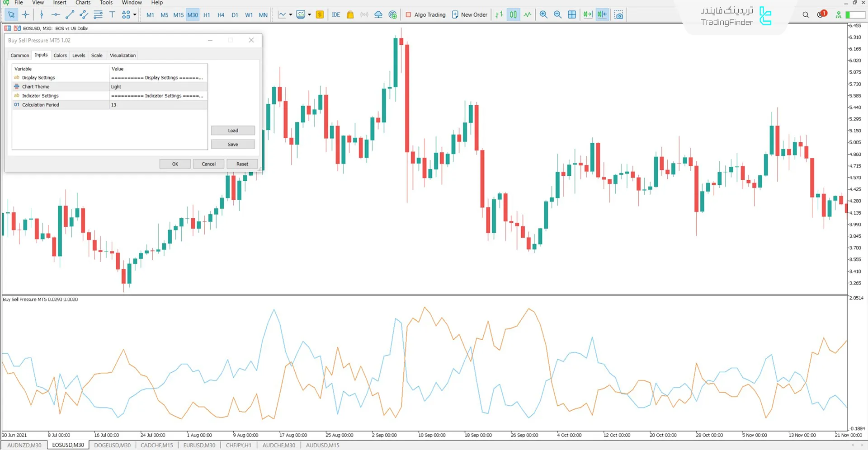Image resolution: width=868 pixels, height=450 pixels.
Task: Switch to the Colors tab
Action: (x=60, y=55)
